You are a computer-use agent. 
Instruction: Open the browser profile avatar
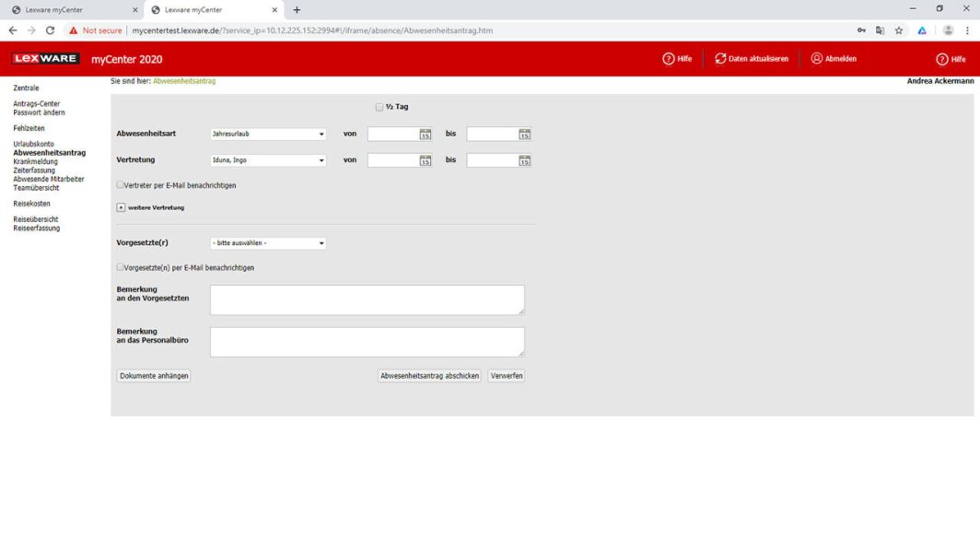pos(948,30)
